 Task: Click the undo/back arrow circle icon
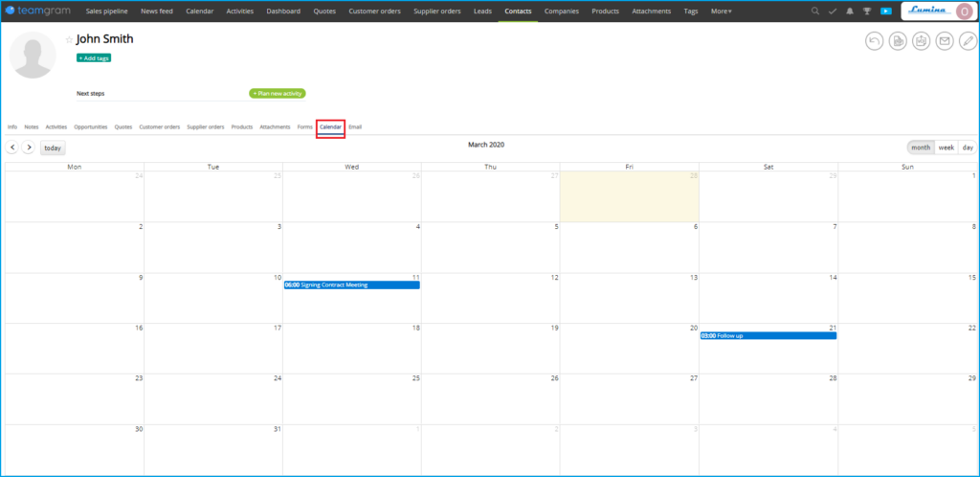point(875,41)
